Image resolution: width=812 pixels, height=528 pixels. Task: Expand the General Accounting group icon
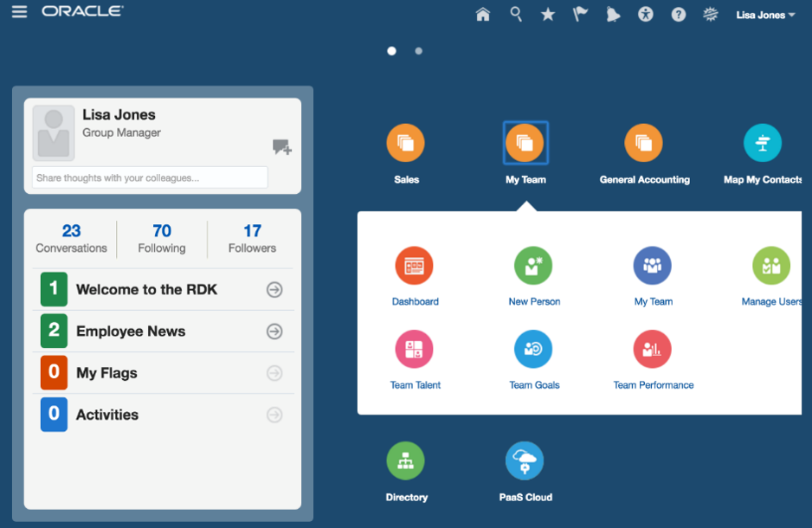coord(644,143)
